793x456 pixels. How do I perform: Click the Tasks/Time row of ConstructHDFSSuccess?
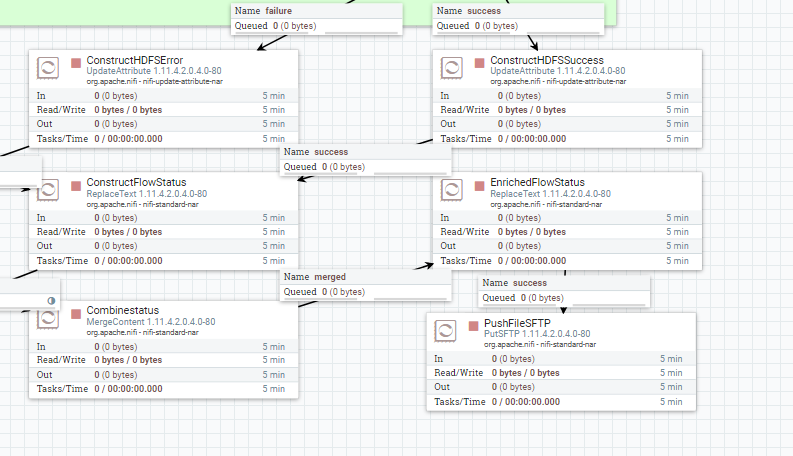click(x=567, y=139)
